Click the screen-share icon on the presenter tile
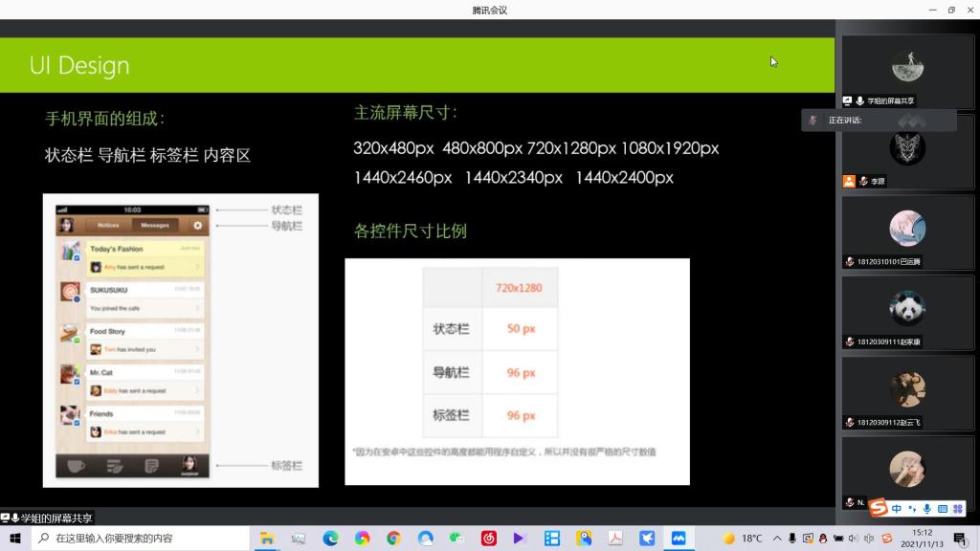This screenshot has height=551, width=980. point(848,100)
